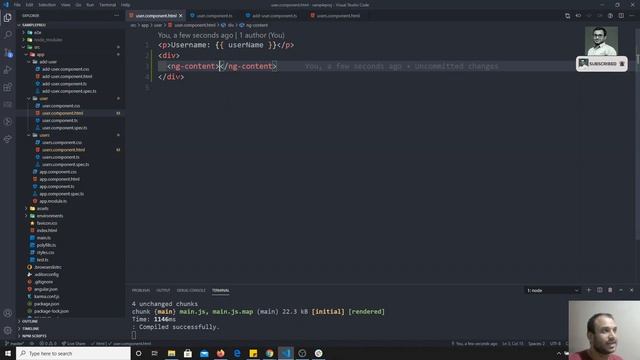The width and height of the screenshot is (640, 360).
Task: Open the Accounts icon in activity bar
Action: 8,313
